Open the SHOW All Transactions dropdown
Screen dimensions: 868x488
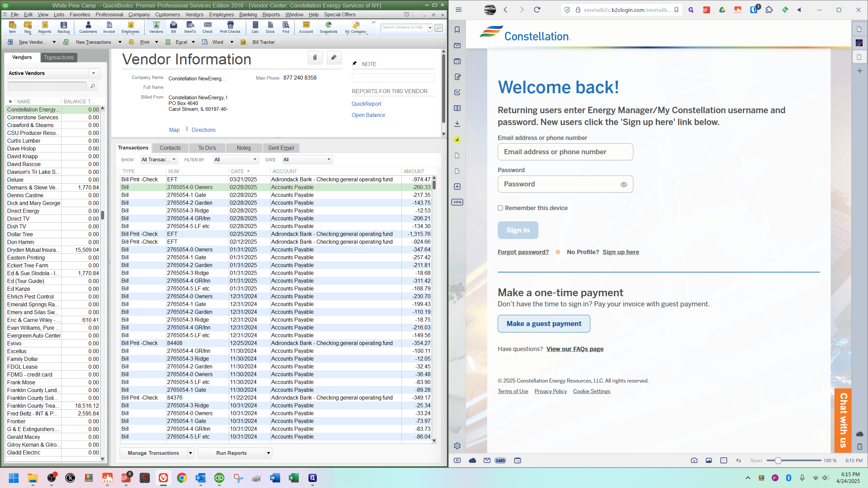click(159, 160)
